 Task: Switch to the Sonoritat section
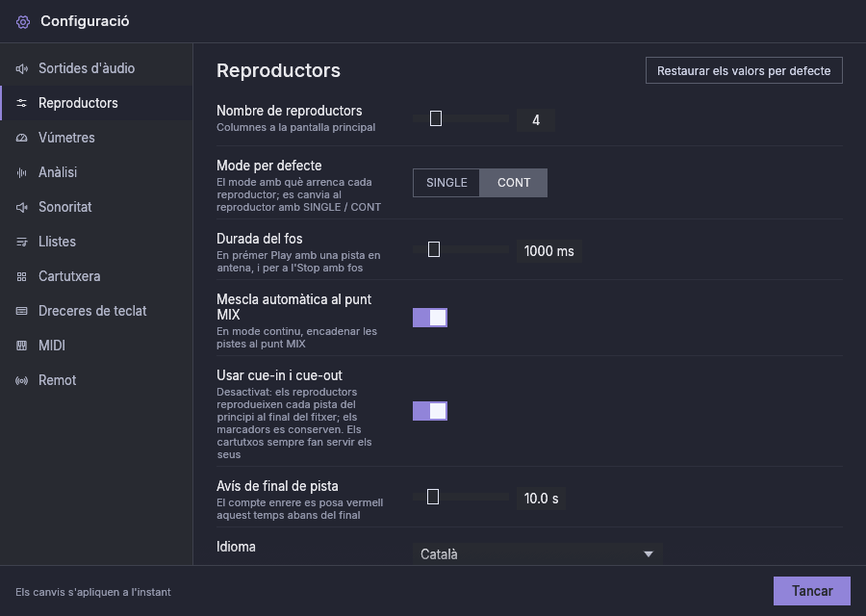(96, 207)
